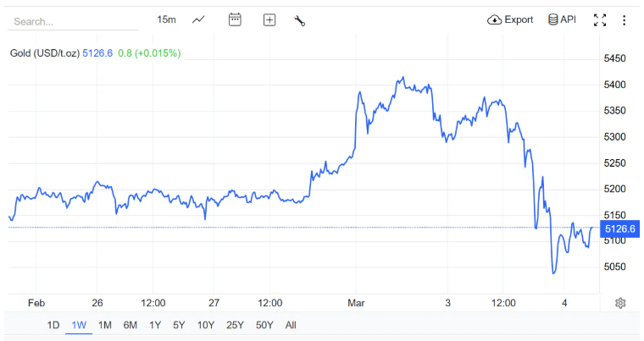Click the Export cloud download button
This screenshot has width=644, height=341.
(x=510, y=19)
